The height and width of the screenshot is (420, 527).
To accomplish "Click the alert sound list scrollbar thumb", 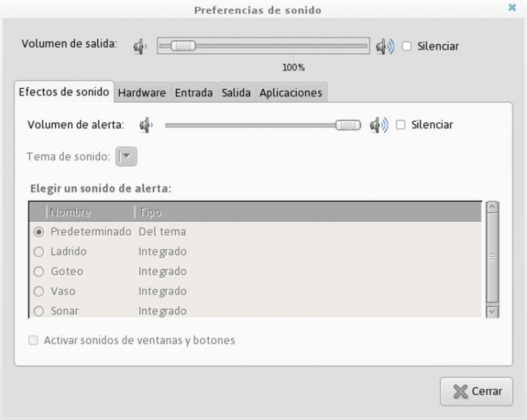I will click(493, 258).
